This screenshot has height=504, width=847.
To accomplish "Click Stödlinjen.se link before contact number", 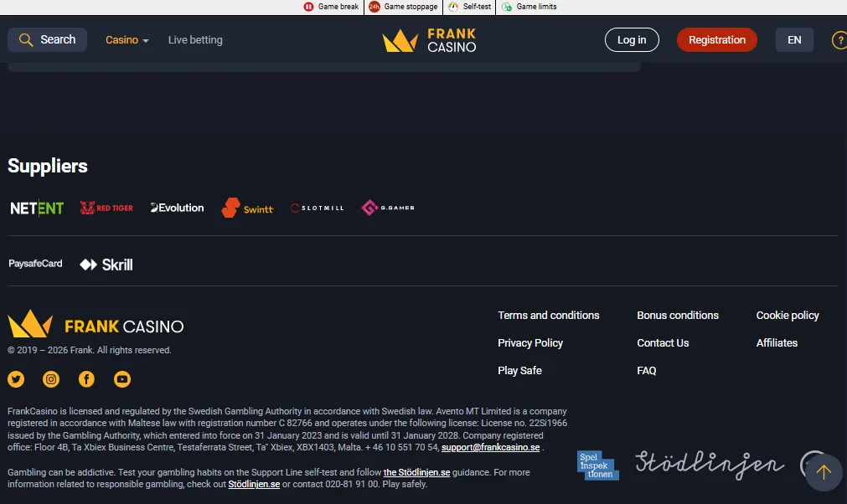I will point(254,484).
